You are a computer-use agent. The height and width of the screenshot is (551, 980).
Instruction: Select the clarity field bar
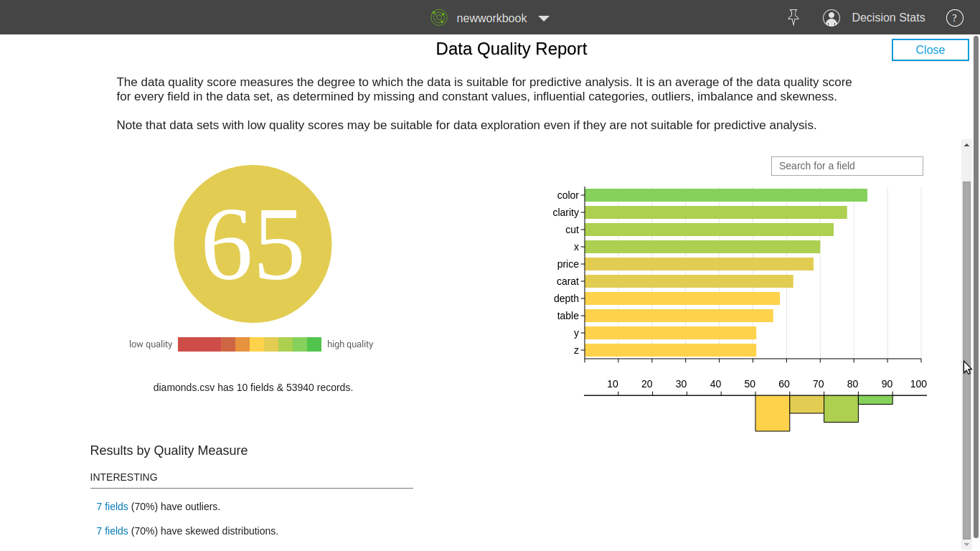[x=715, y=212]
